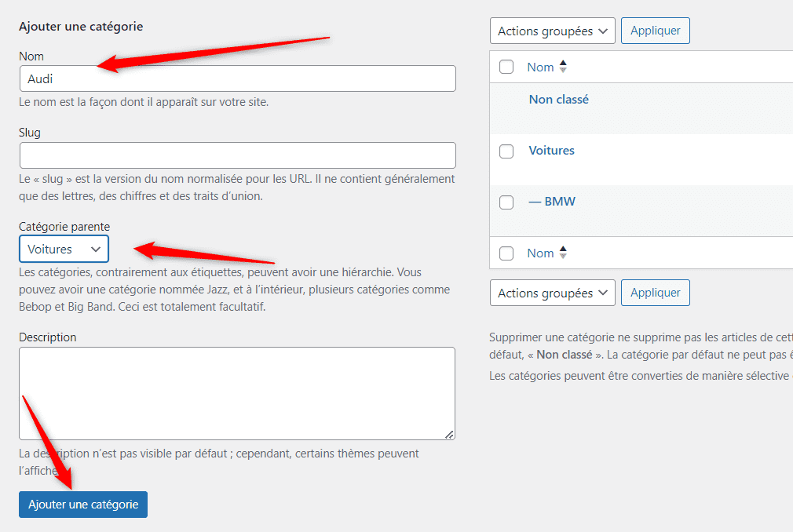Click the blue Ajouter une catégorie button
Screen dimensions: 793x532
(83, 505)
